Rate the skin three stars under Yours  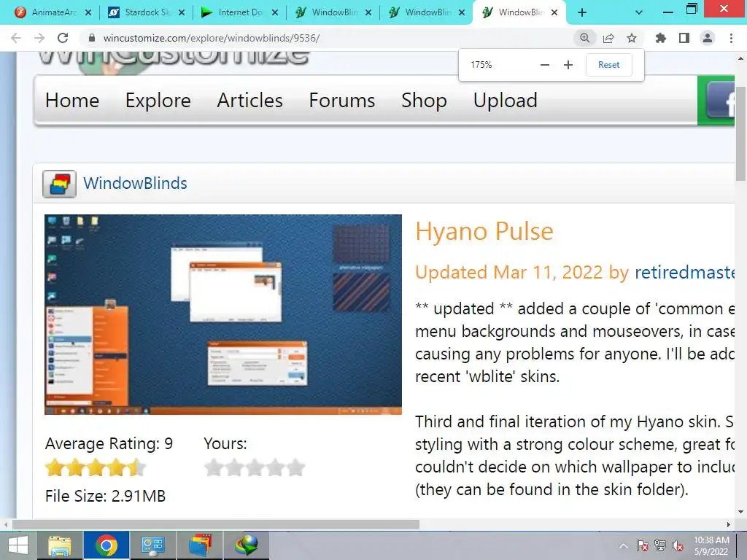coord(255,467)
